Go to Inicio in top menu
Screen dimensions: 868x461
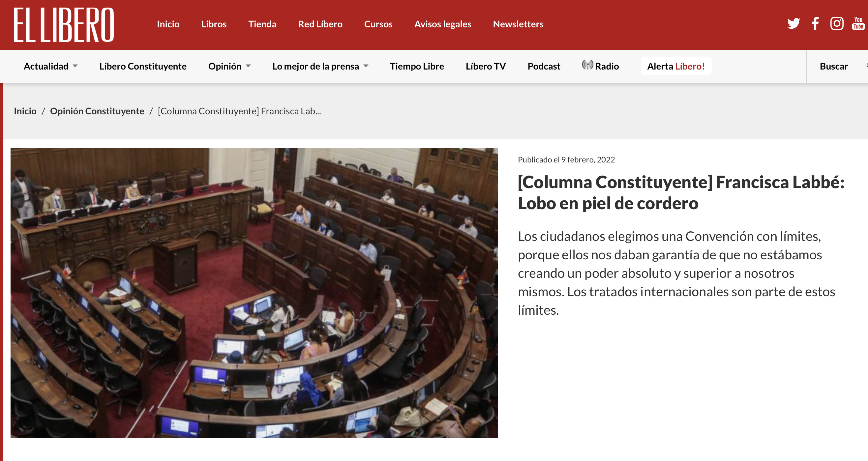click(168, 24)
